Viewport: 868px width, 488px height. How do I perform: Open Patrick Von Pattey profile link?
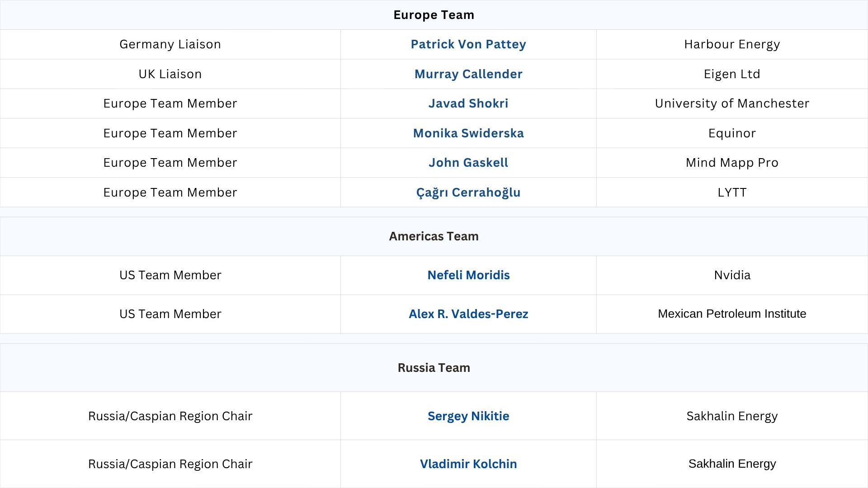468,44
